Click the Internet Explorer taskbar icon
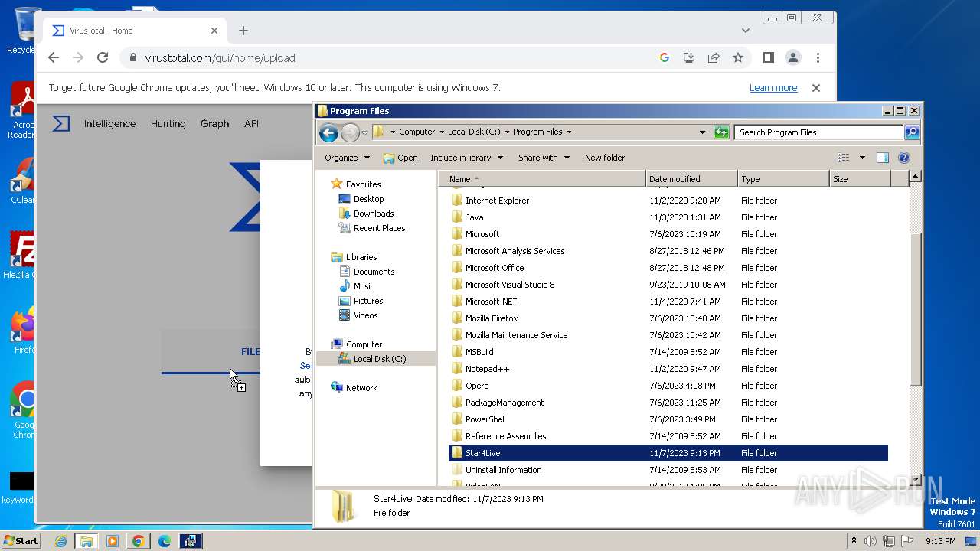 [60, 541]
